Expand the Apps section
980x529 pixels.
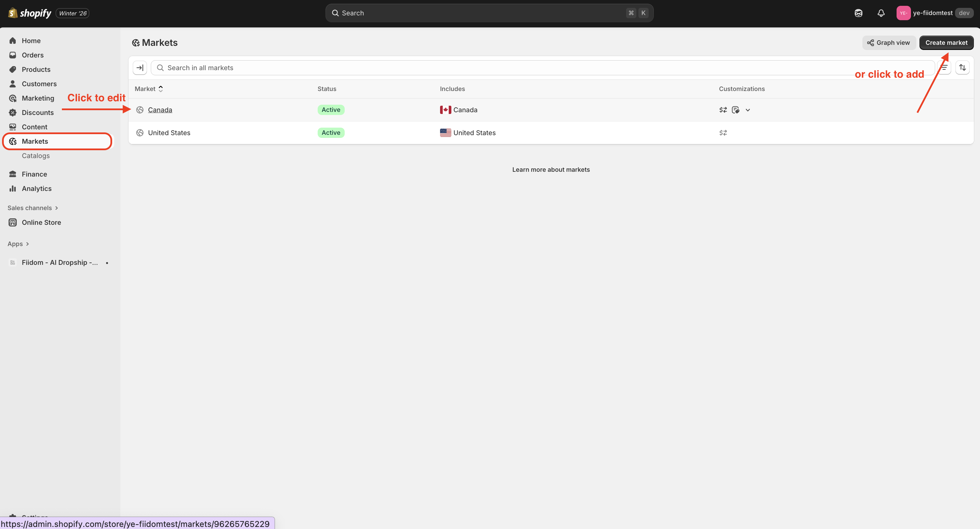(18, 244)
